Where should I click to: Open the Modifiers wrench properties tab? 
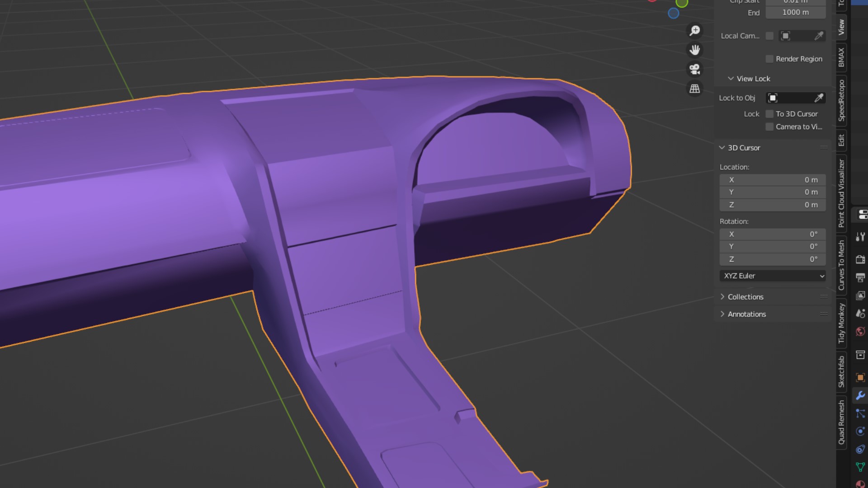click(860, 395)
